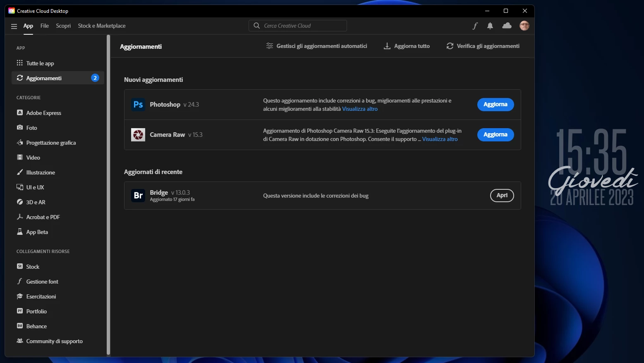
Task: Click Aggiorna for Photoshop
Action: (x=496, y=105)
